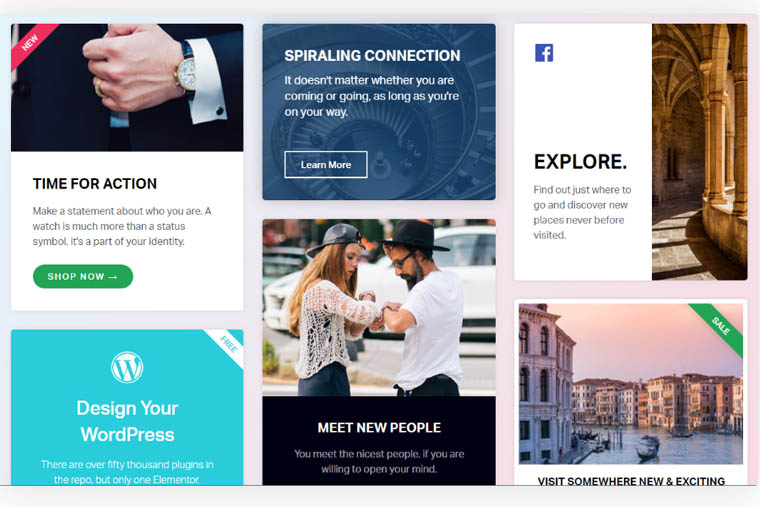Image resolution: width=760 pixels, height=507 pixels.
Task: Open the stone archway corridor photo
Action: [699, 152]
